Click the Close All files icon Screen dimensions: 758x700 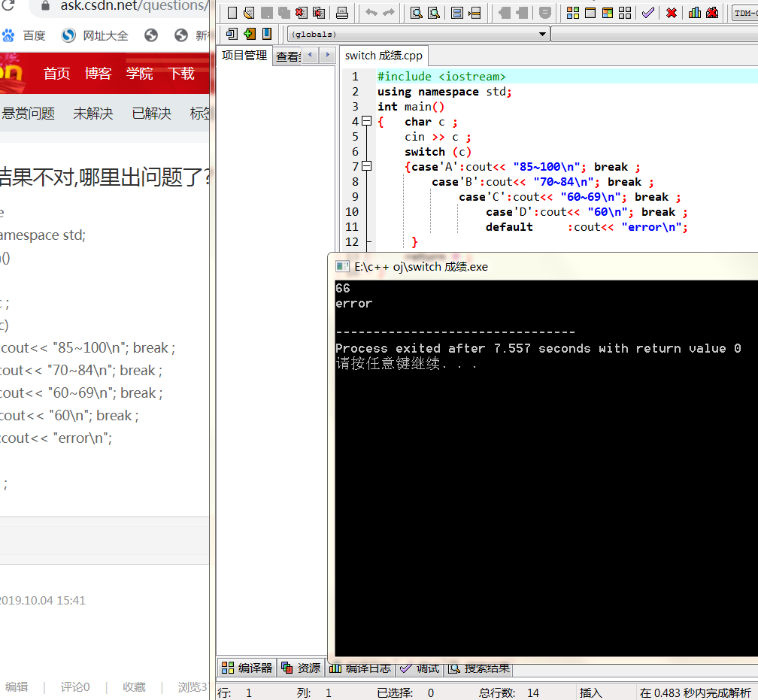pyautogui.click(x=319, y=13)
